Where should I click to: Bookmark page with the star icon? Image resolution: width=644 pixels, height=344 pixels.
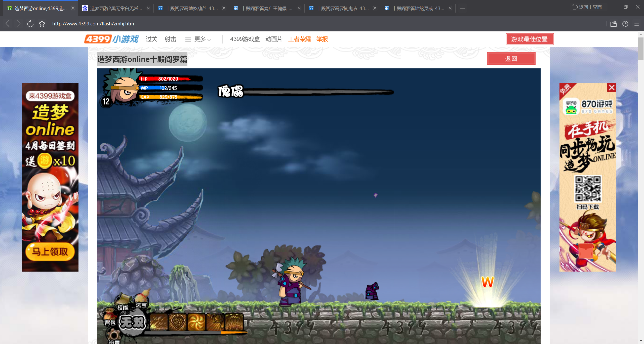tap(42, 24)
